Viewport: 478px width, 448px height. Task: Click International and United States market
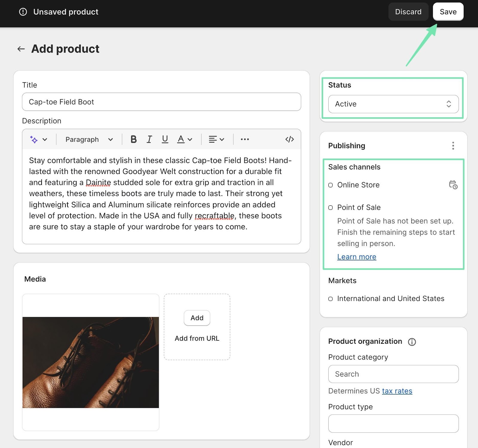(x=390, y=299)
